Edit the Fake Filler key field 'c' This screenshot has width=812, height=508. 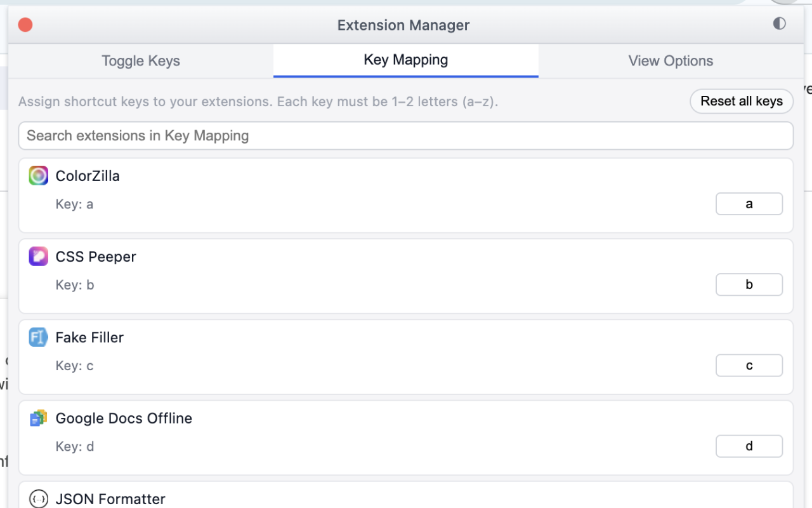tap(749, 365)
